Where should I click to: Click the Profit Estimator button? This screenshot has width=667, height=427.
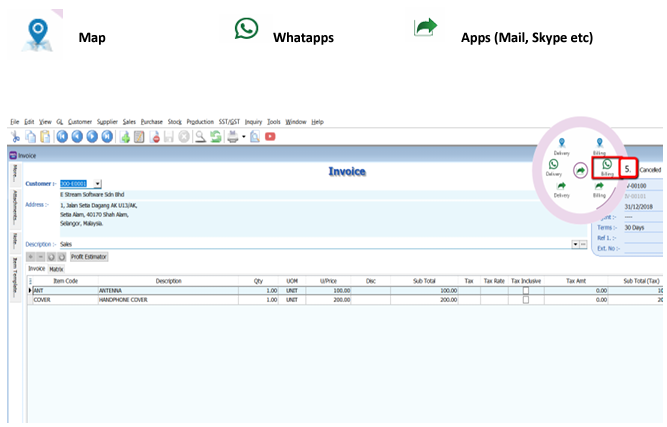click(x=89, y=257)
